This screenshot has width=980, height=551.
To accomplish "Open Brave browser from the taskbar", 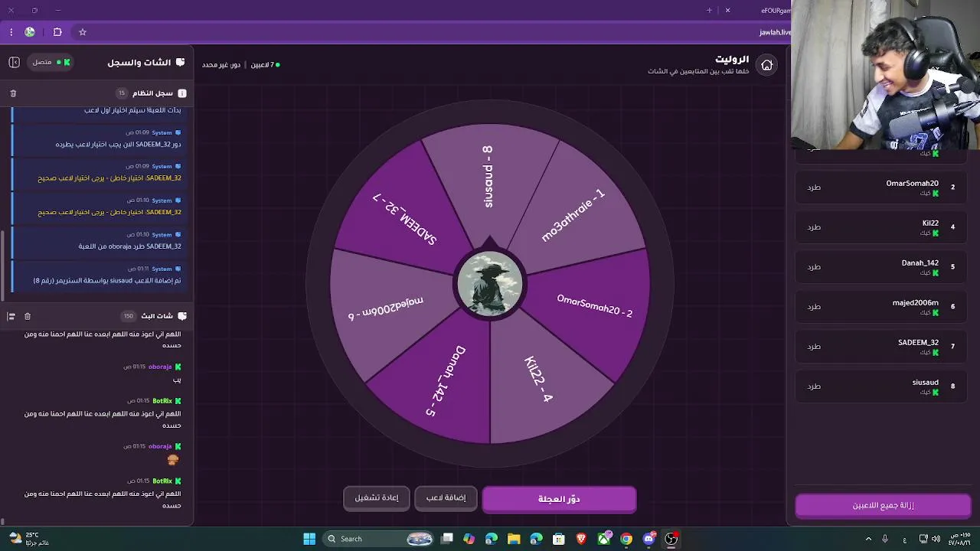I will [581, 539].
